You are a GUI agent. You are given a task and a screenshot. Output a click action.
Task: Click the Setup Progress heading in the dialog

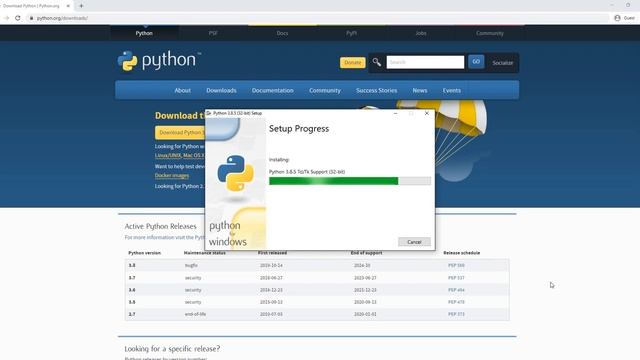coord(299,129)
